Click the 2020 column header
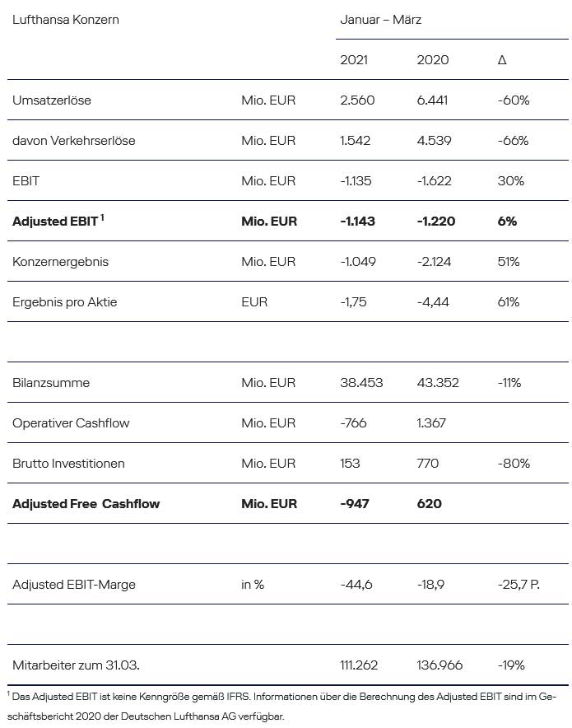The width and height of the screenshot is (572, 728). pyautogui.click(x=432, y=60)
